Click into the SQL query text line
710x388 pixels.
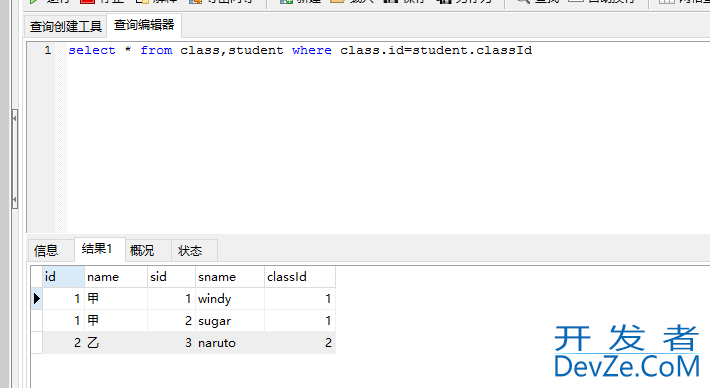coord(300,50)
